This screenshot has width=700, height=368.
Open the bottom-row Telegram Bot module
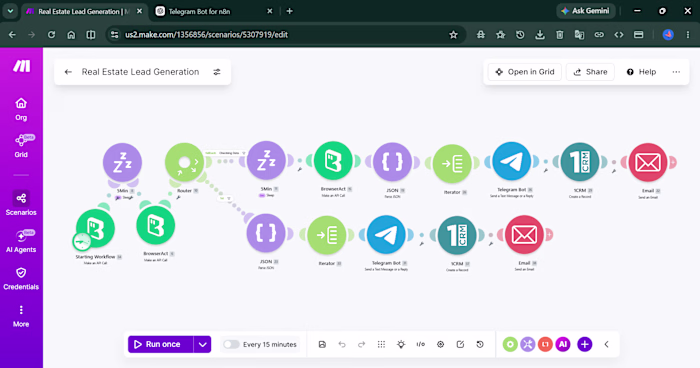(x=386, y=235)
